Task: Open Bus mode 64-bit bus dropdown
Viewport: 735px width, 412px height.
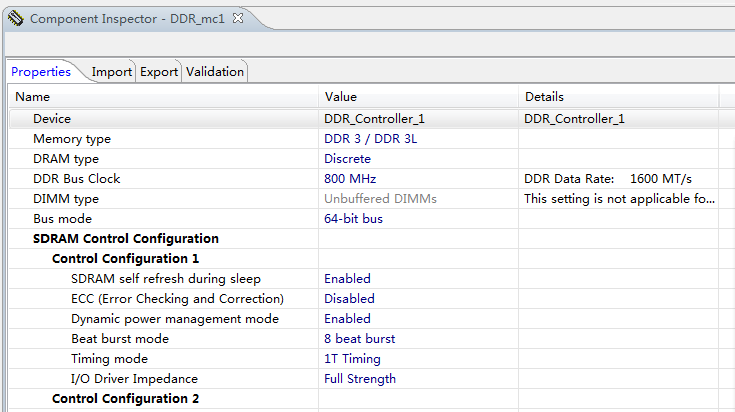Action: coord(353,219)
